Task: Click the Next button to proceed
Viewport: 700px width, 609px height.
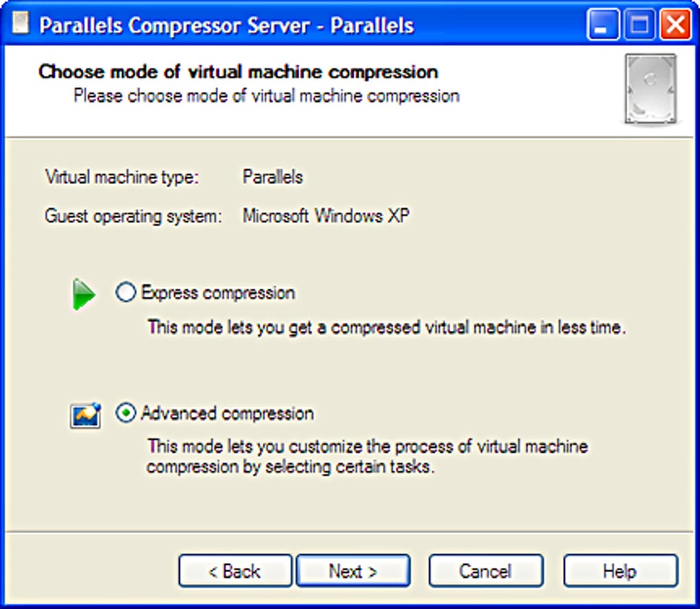Action: pyautogui.click(x=353, y=571)
